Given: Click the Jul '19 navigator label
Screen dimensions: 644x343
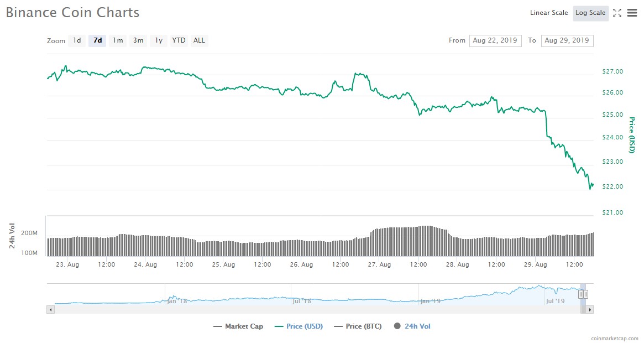Looking at the screenshot, I should pos(555,301).
